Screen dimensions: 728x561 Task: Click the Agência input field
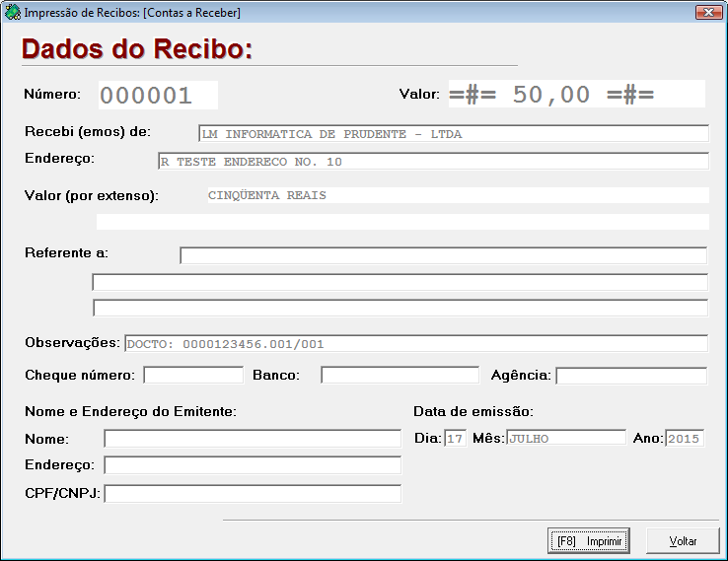click(x=631, y=376)
